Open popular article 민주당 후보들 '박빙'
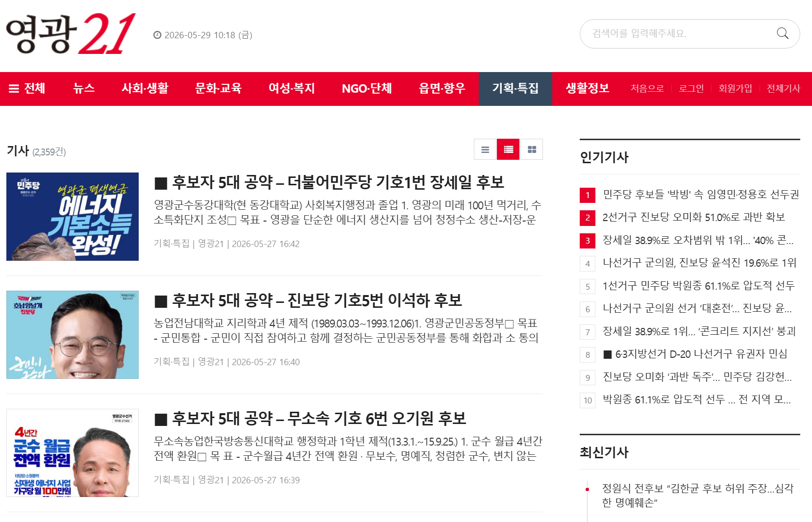The width and height of the screenshot is (812, 522). coord(701,195)
